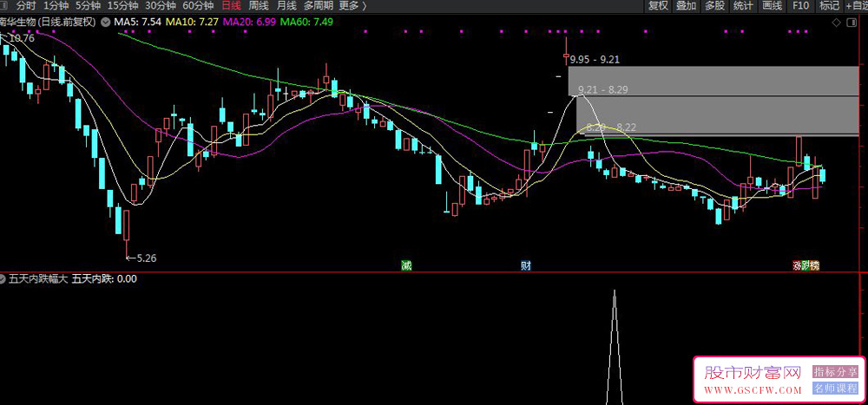
Task: Switch to the 月线 monthly chart tab
Action: click(x=286, y=6)
